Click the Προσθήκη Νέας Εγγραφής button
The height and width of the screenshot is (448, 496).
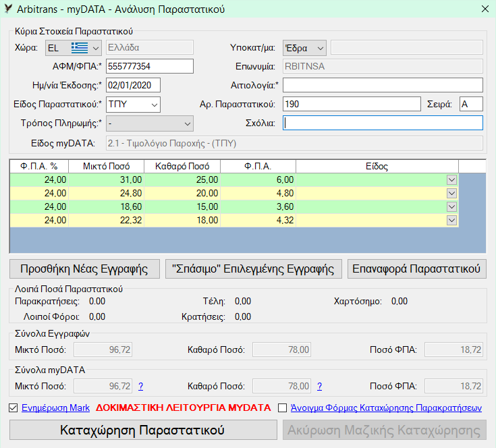[84, 269]
